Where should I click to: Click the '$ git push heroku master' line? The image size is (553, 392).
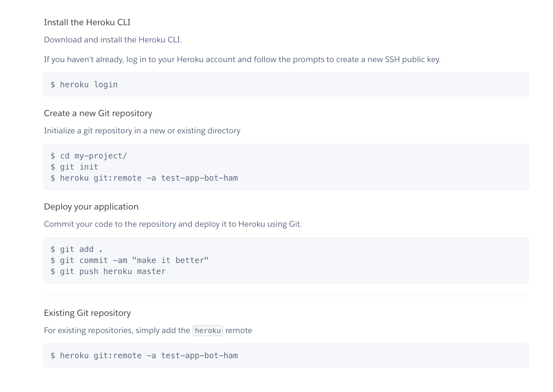(108, 271)
